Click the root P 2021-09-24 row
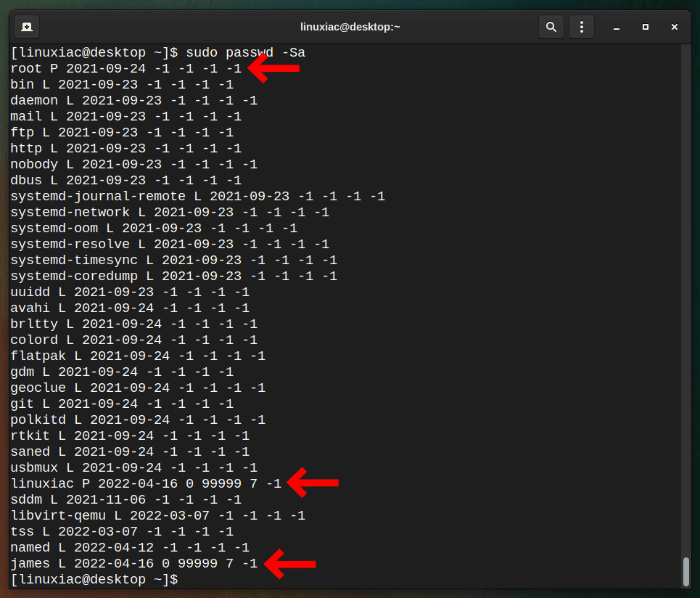Image resolution: width=700 pixels, height=598 pixels. tap(126, 69)
